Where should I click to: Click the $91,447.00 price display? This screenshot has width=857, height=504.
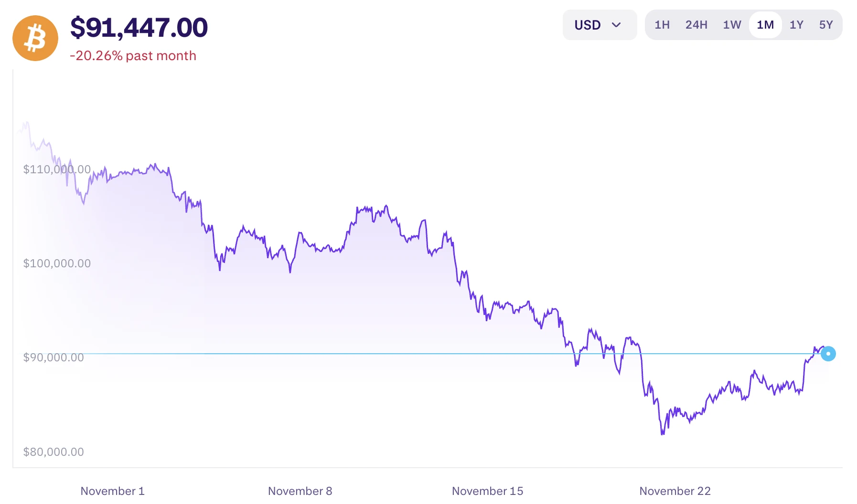click(139, 28)
